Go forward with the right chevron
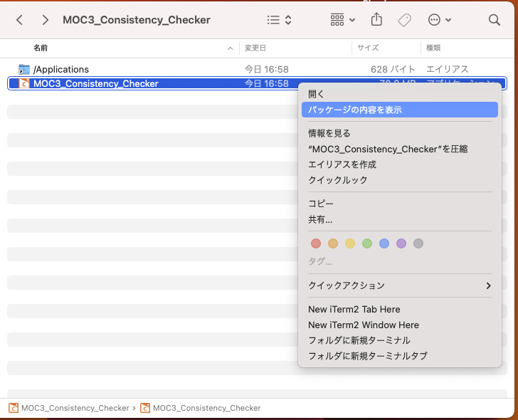518x420 pixels. 46,20
